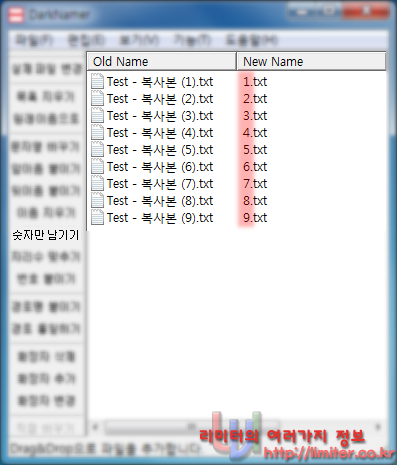Open the 도움말(H) menu
Image resolution: width=397 pixels, height=465 pixels.
[251, 40]
